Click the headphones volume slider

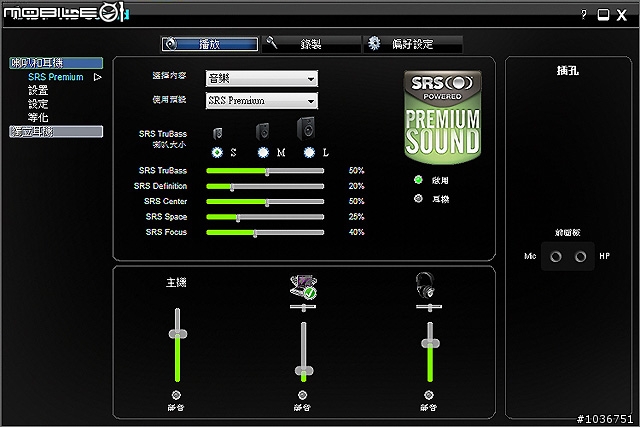click(430, 352)
